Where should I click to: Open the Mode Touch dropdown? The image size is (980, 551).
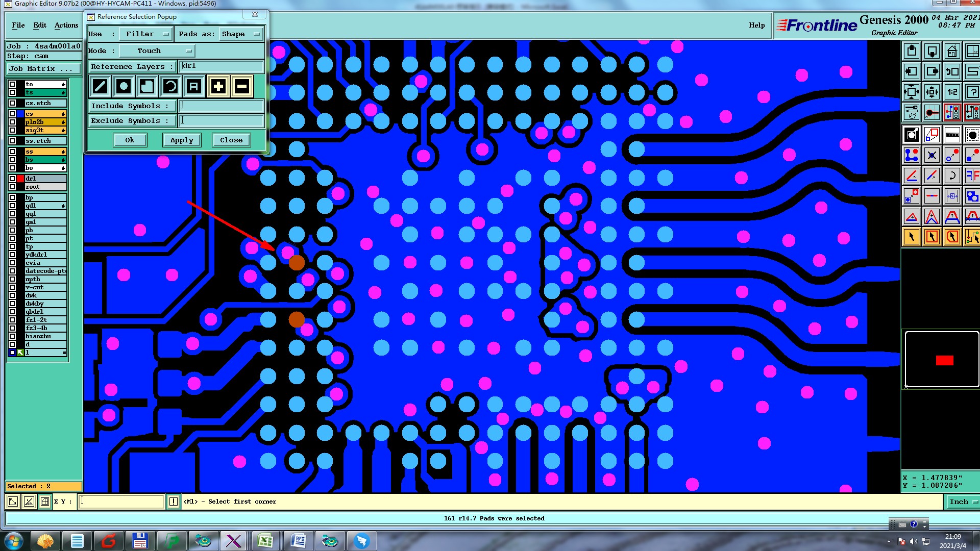coord(157,51)
